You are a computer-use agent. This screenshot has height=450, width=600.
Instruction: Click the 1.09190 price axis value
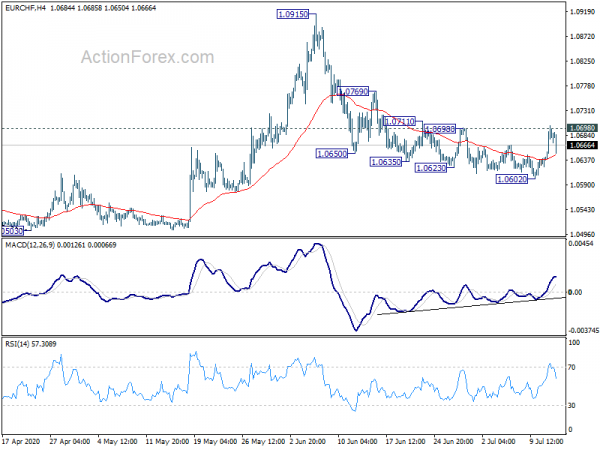pos(582,12)
